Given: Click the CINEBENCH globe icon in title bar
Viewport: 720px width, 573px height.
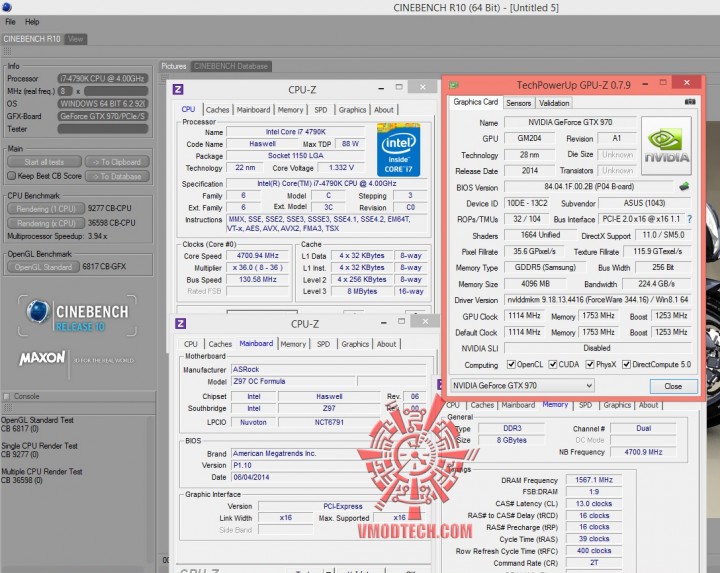Looking at the screenshot, I should point(7,7).
